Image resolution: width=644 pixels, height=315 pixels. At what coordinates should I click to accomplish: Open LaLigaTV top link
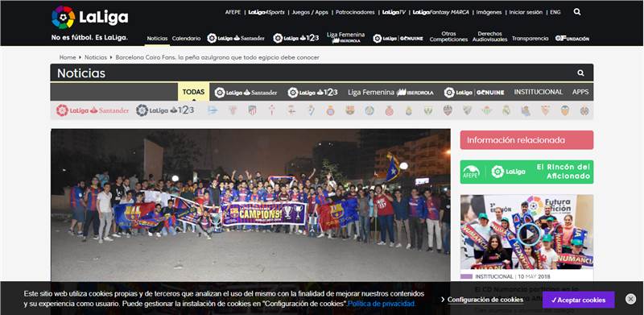pos(394,12)
